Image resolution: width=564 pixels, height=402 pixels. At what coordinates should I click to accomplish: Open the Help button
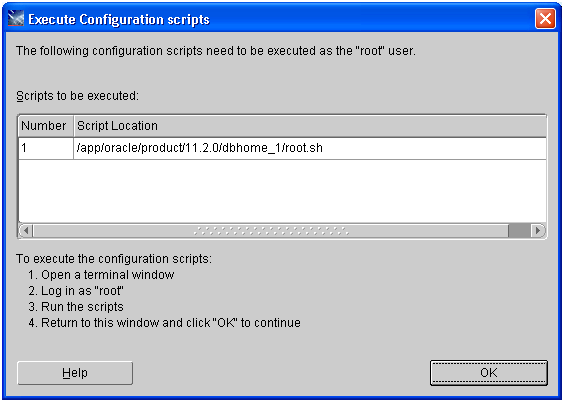[x=75, y=373]
